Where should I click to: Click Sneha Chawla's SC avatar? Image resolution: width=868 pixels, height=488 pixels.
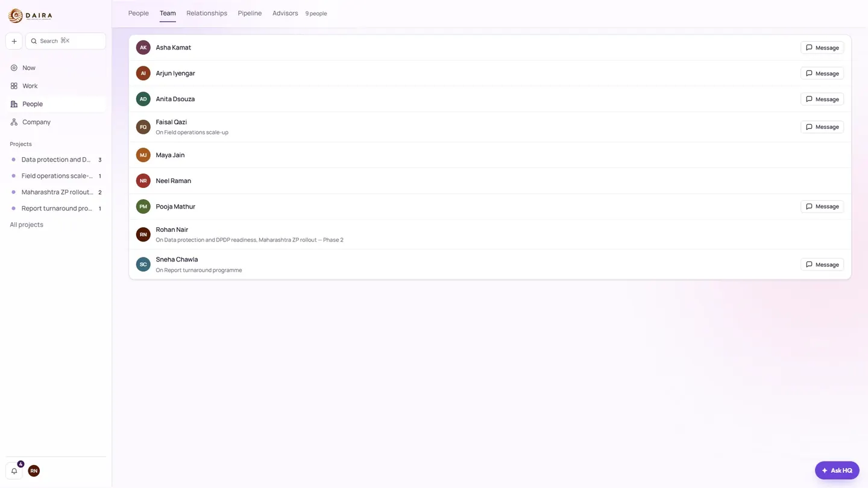click(143, 264)
